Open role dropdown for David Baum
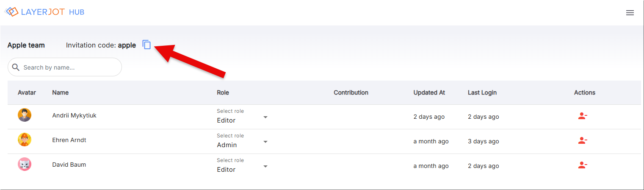 coord(242,165)
